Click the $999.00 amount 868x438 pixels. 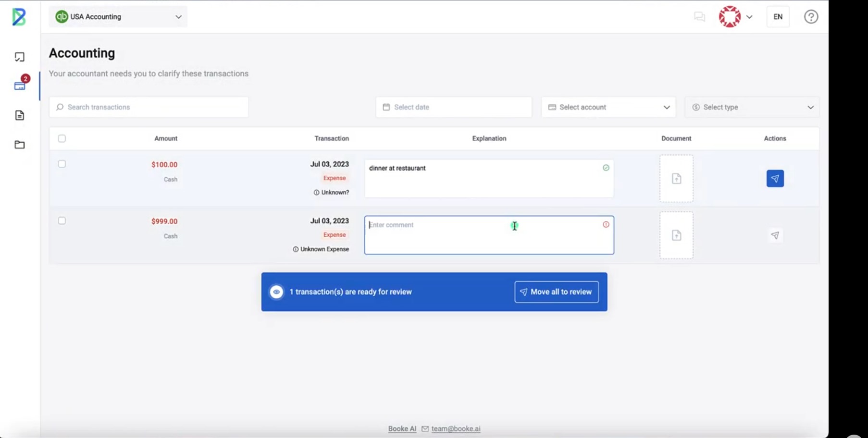click(x=164, y=221)
